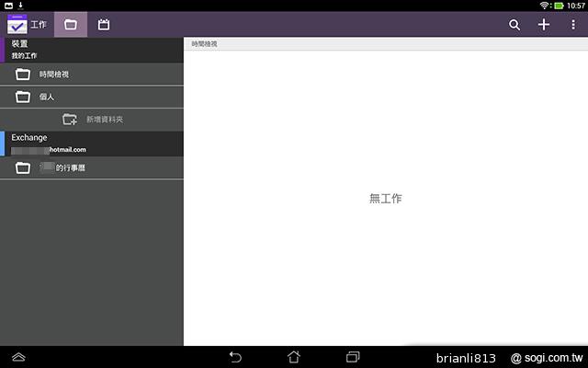Click the 工作 title text in action bar
This screenshot has height=368, width=588.
point(39,25)
